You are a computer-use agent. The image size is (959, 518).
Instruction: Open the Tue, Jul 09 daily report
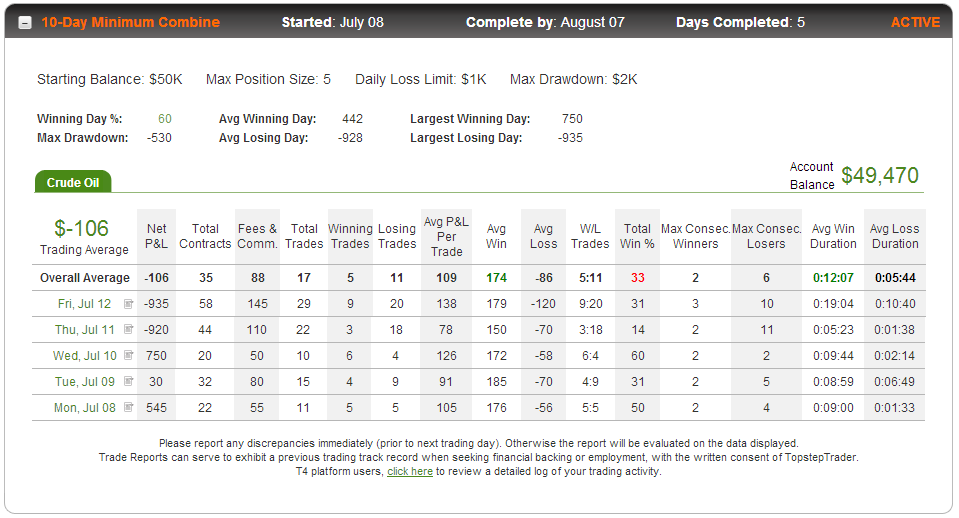(x=84, y=382)
